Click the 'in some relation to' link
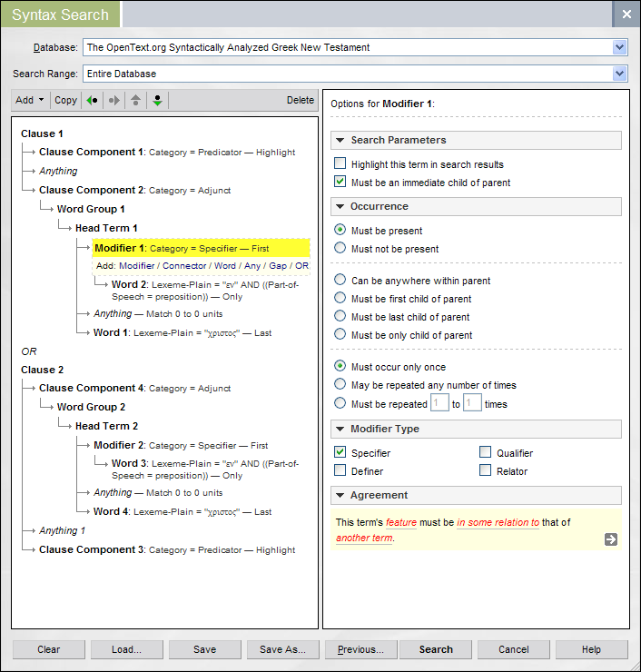This screenshot has width=641, height=672. (498, 523)
